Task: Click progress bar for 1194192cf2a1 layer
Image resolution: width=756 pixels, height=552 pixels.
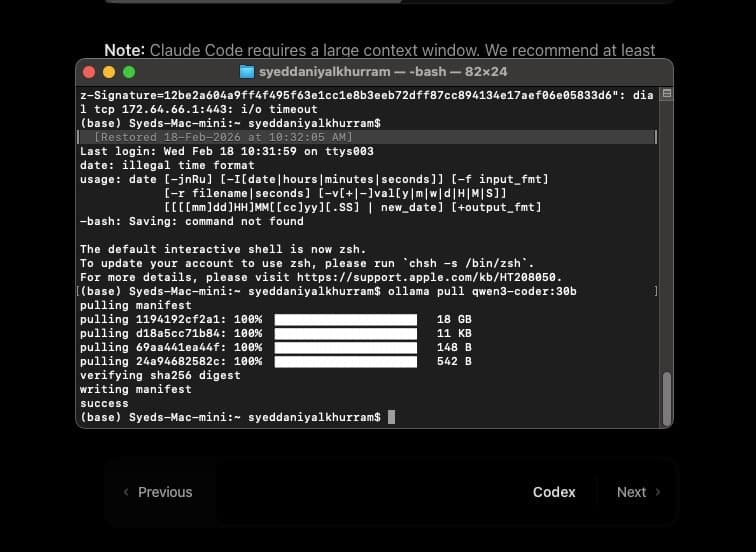Action: [346, 320]
